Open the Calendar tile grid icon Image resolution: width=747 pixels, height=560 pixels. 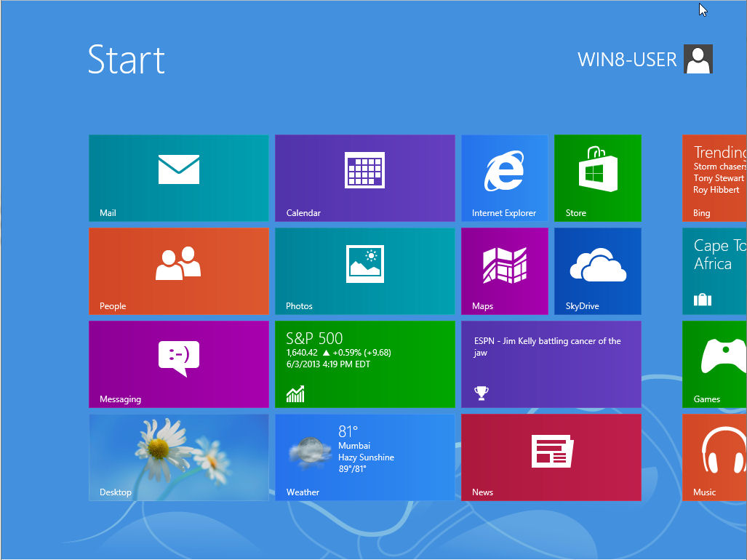[x=364, y=170]
